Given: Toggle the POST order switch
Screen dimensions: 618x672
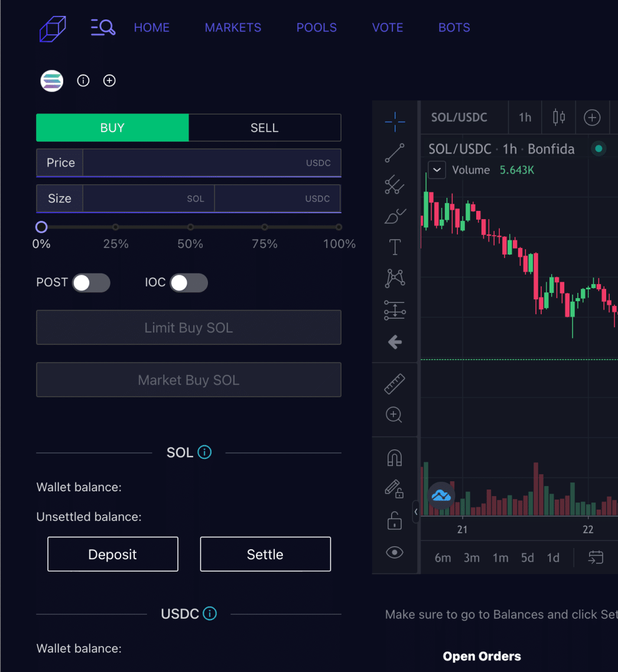Looking at the screenshot, I should pyautogui.click(x=91, y=283).
